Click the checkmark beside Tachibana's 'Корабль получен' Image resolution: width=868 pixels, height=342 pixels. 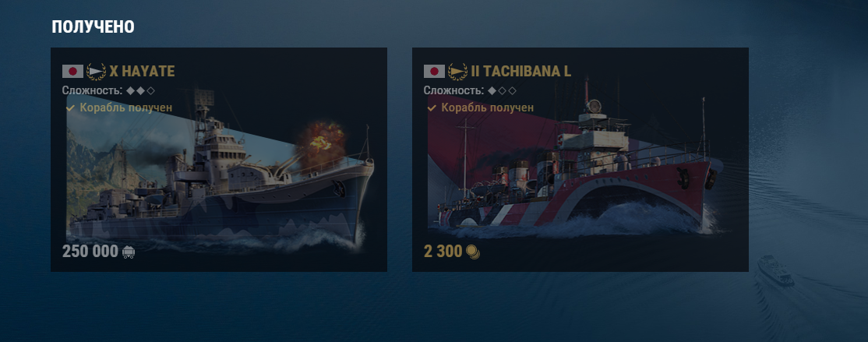(431, 108)
